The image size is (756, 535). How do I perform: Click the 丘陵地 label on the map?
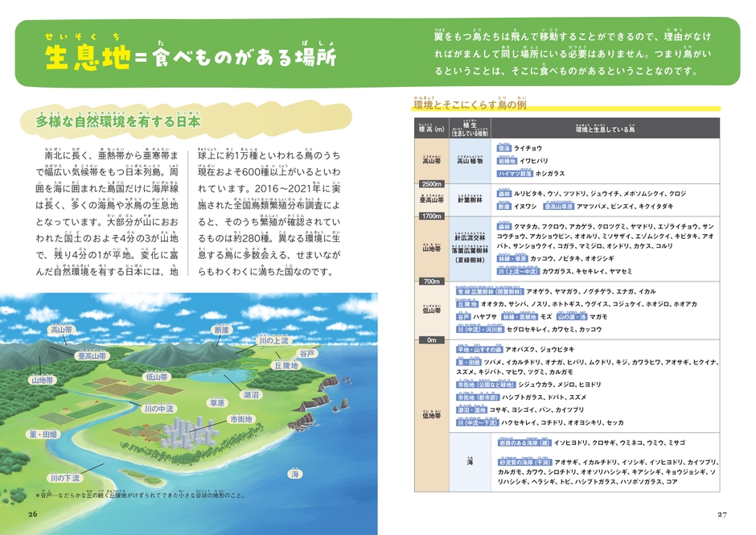click(x=286, y=366)
